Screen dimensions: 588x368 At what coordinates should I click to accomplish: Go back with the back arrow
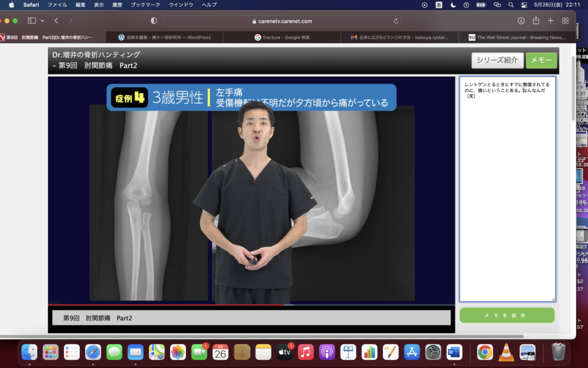point(56,21)
